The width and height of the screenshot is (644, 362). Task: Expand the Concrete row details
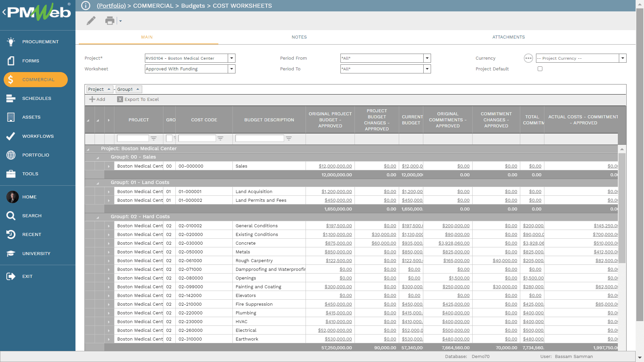point(109,243)
